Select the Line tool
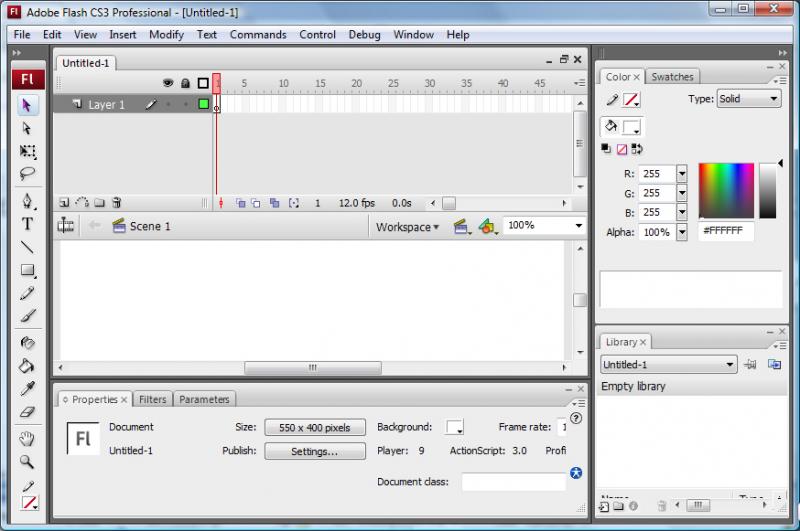Screen dimensions: 800x531 [27, 247]
